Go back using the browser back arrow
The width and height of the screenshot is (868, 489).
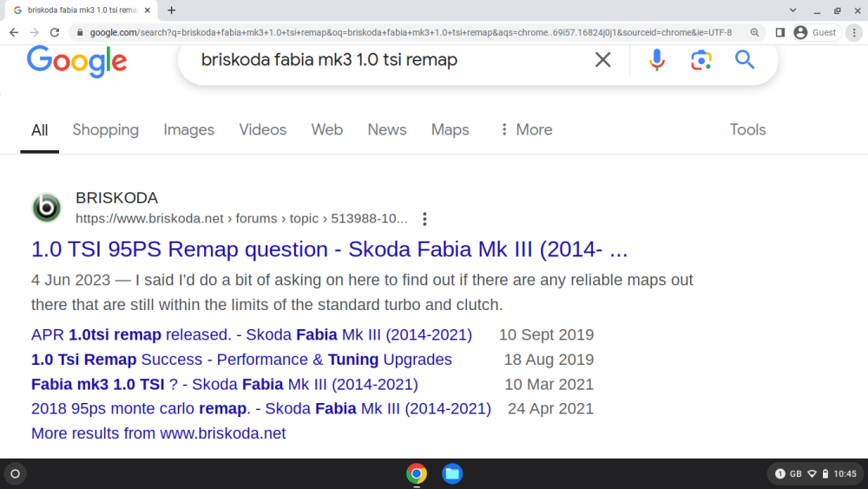tap(14, 33)
